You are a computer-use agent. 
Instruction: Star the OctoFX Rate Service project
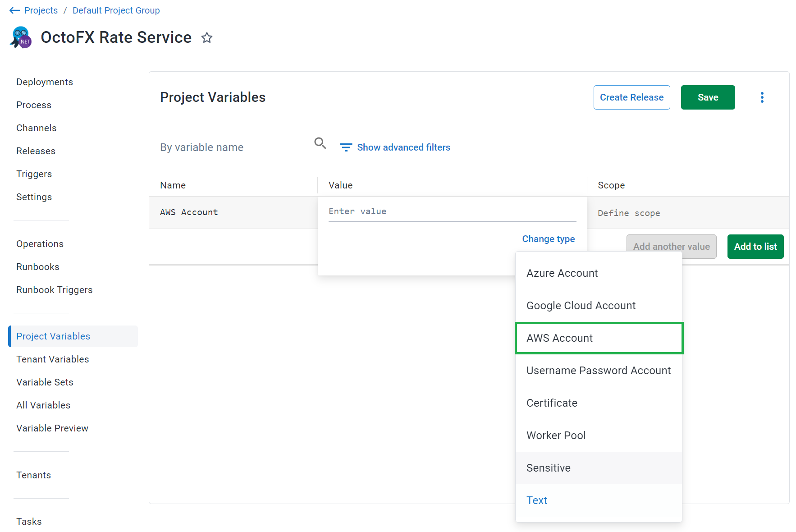pyautogui.click(x=207, y=37)
